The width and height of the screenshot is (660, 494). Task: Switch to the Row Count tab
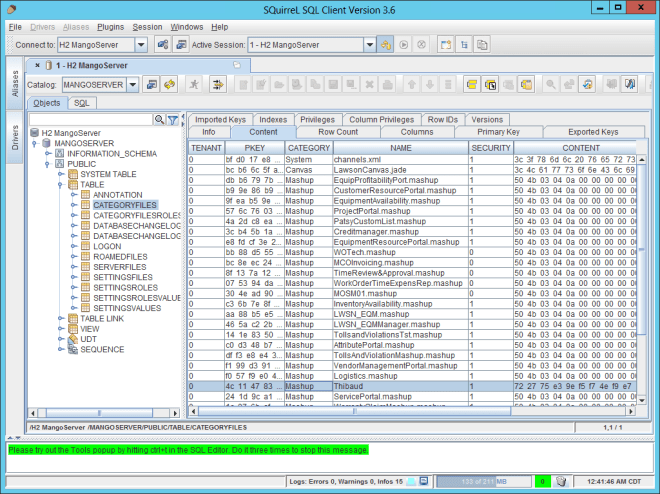(x=337, y=132)
